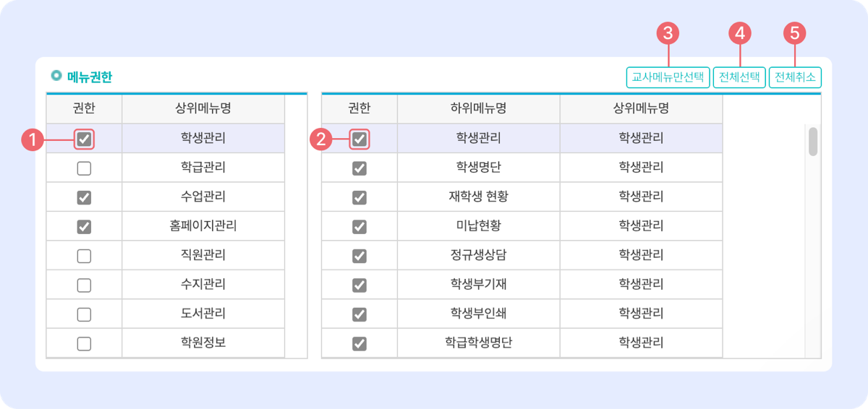Uncheck the 수업관리 permission checkbox
Viewport: 868px width, 409px height.
click(x=84, y=197)
